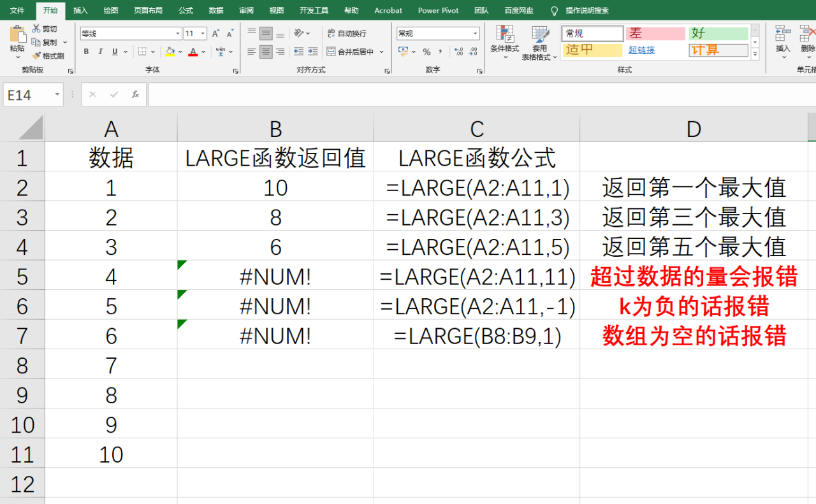The image size is (816, 504).
Task: Click the increase decimal places icon
Action: pyautogui.click(x=458, y=52)
